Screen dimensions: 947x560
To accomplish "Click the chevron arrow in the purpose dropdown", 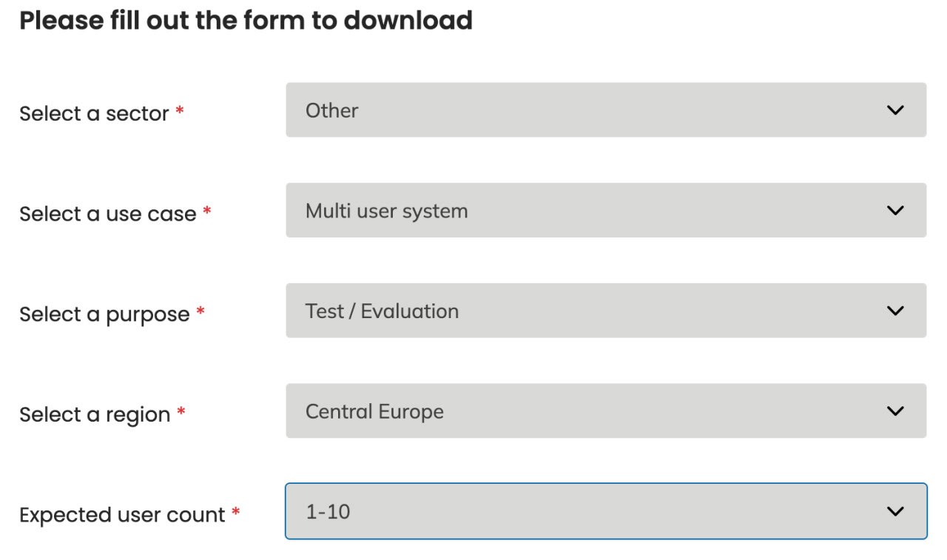I will click(x=895, y=311).
